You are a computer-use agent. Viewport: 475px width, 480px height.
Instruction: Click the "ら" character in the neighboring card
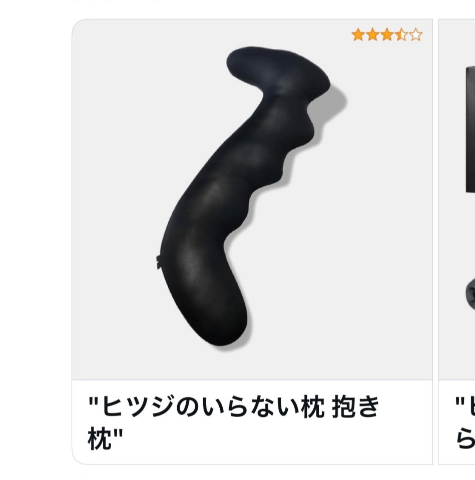(465, 439)
